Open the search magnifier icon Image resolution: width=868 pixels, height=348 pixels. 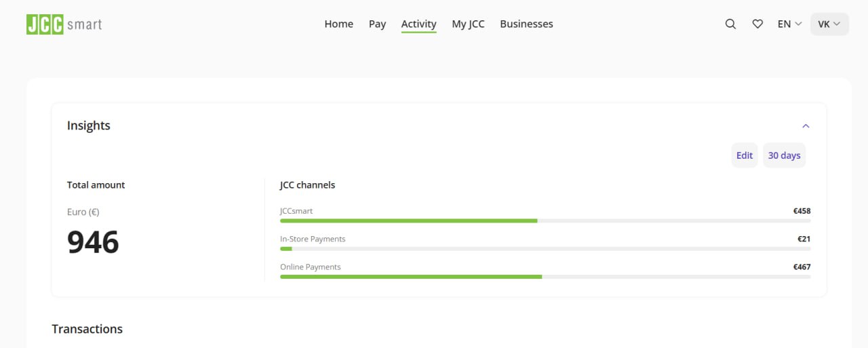pos(730,24)
